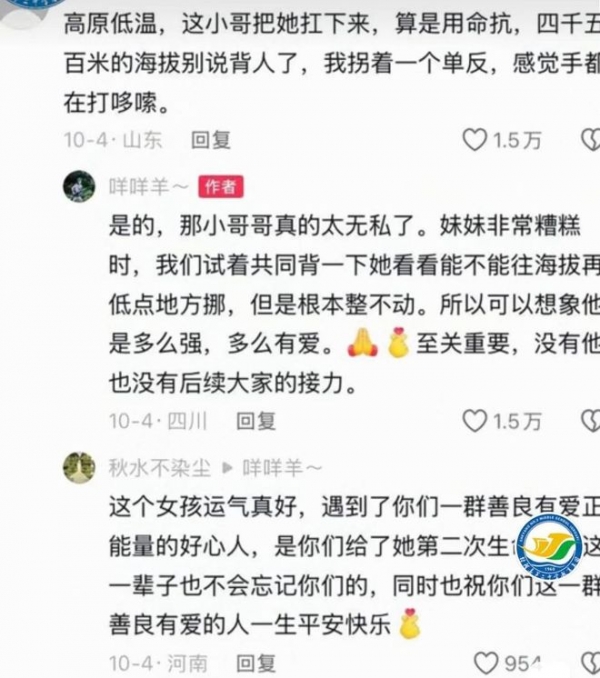
Task: Dislike the 咩咩羊~ reply from 四川
Action: (591, 421)
